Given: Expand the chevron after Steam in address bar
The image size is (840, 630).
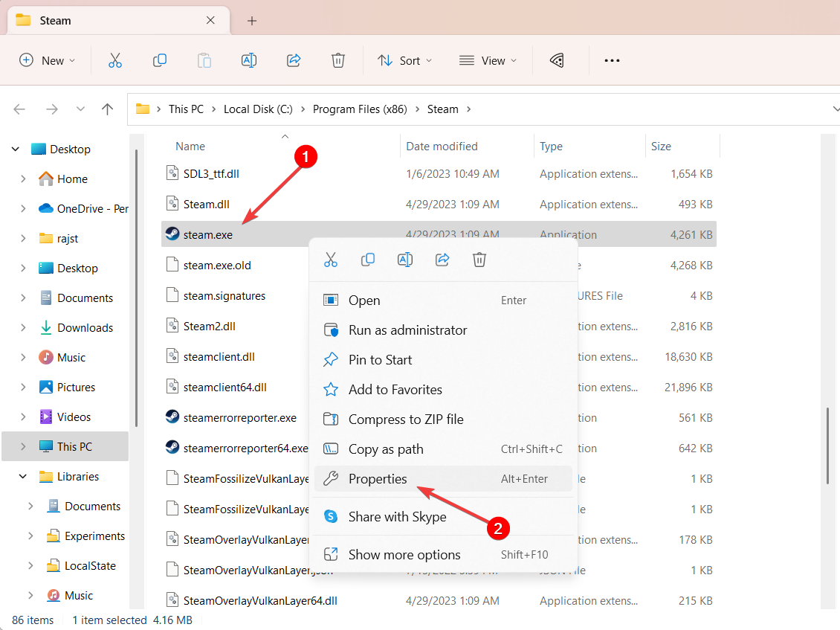Looking at the screenshot, I should click(x=469, y=109).
